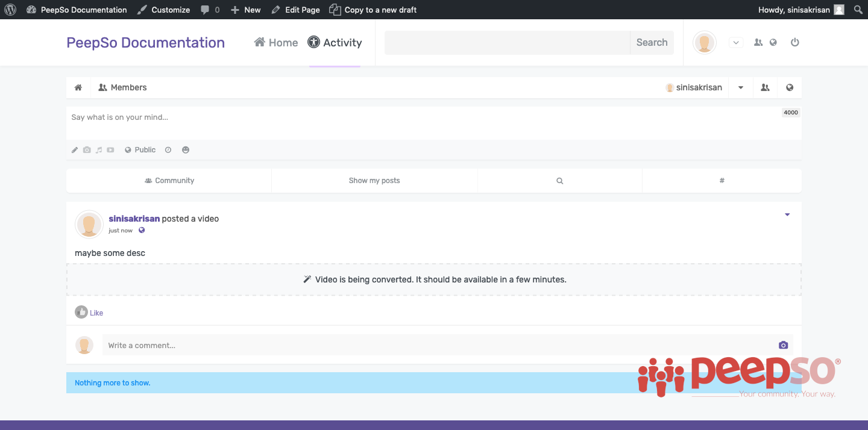The height and width of the screenshot is (430, 868).
Task: Open the hashtag stream filter
Action: (x=722, y=181)
